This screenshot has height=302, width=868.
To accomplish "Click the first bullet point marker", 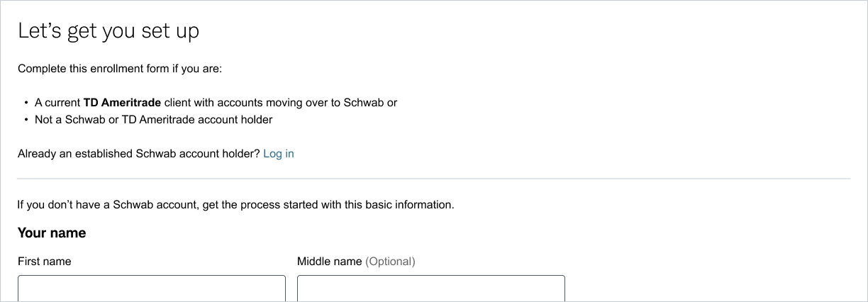I will (26, 103).
